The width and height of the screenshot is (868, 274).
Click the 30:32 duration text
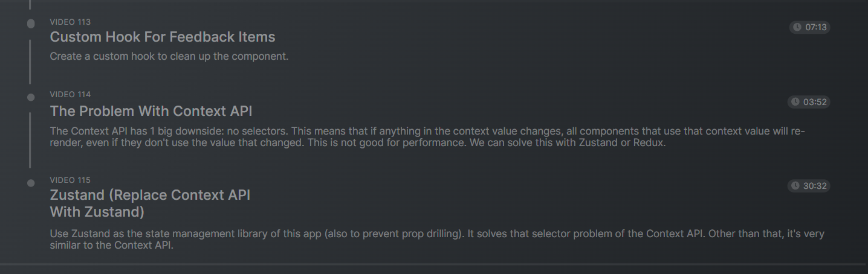click(x=814, y=186)
